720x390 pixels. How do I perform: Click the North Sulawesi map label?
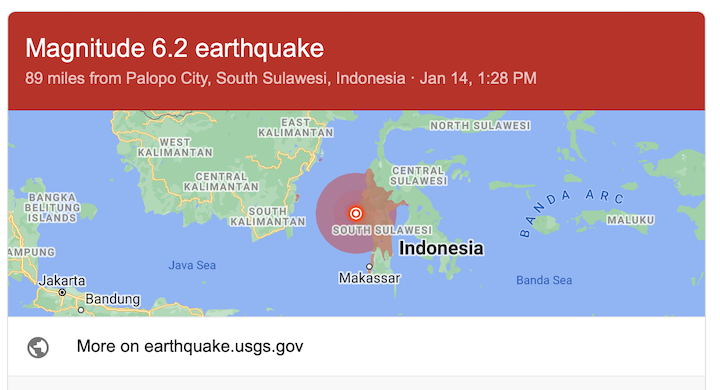480,125
